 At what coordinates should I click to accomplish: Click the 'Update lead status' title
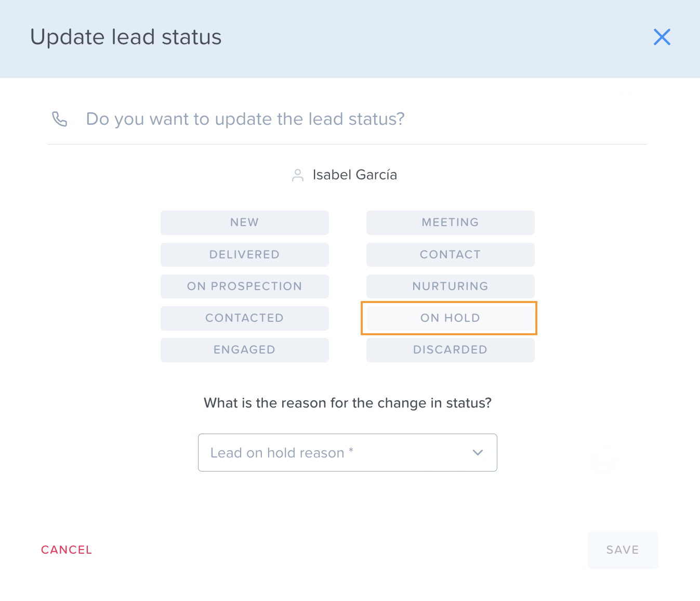click(x=126, y=37)
